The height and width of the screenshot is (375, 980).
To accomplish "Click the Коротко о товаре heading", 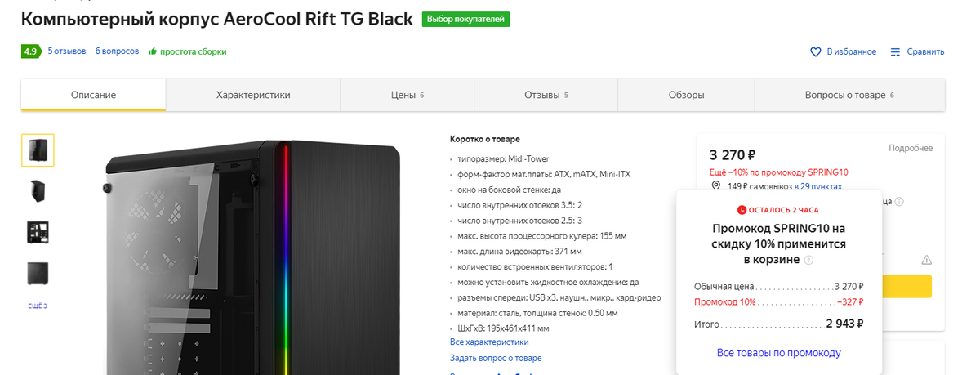I will click(x=485, y=139).
